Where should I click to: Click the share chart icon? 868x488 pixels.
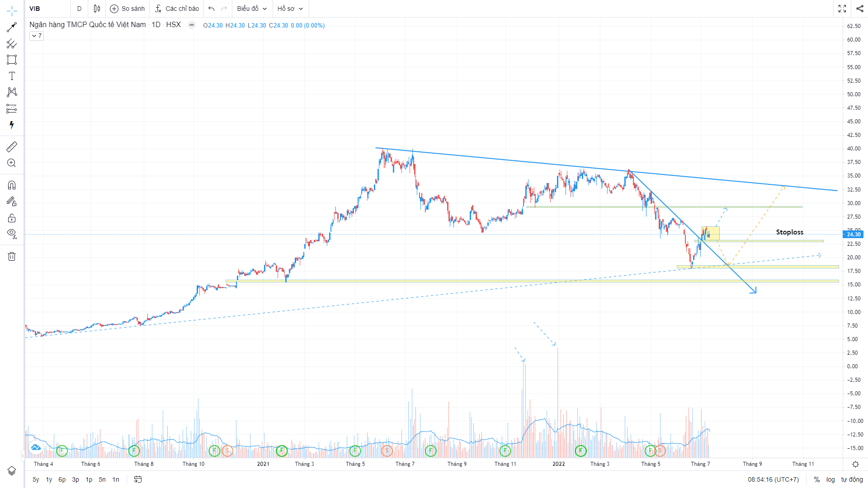point(859,9)
